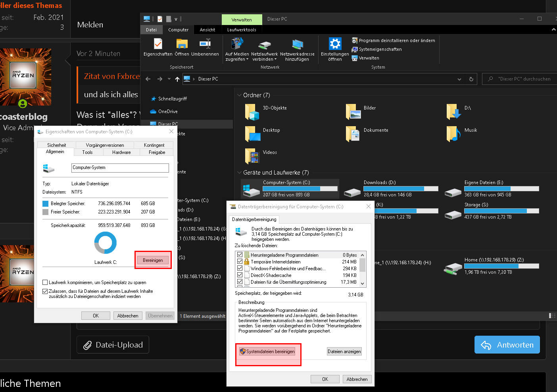Go back with the Explorer back arrow
Image resolution: width=557 pixels, height=392 pixels.
[148, 79]
